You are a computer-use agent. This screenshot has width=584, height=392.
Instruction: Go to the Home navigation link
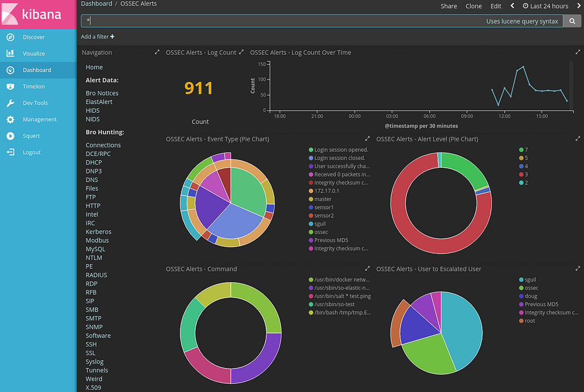point(94,67)
